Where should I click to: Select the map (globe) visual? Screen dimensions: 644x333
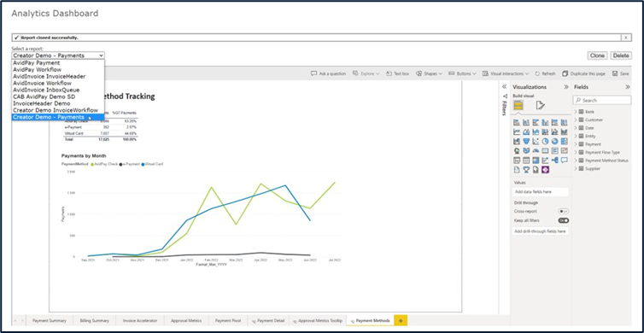click(x=517, y=150)
